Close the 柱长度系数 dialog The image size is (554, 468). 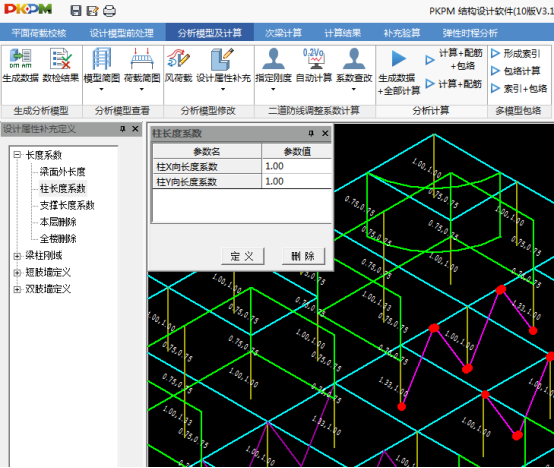325,133
